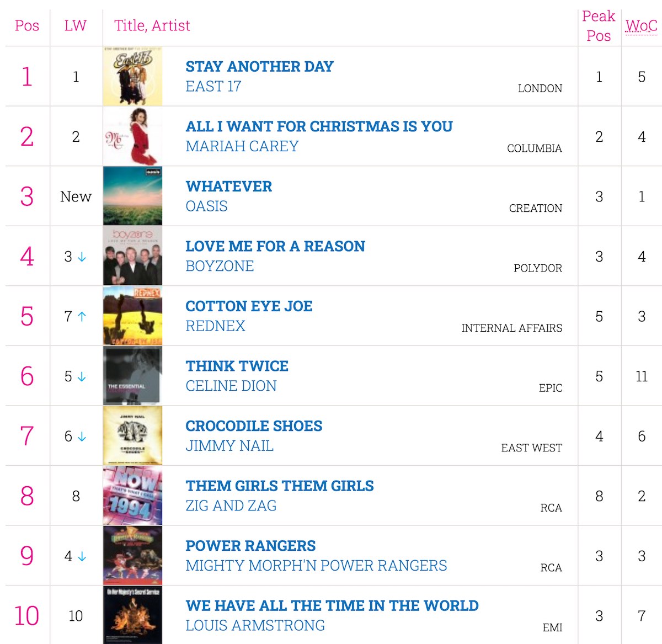Screen dimensions: 662x644
Task: Open the Now 1994 cover thumbnail
Action: [x=132, y=496]
